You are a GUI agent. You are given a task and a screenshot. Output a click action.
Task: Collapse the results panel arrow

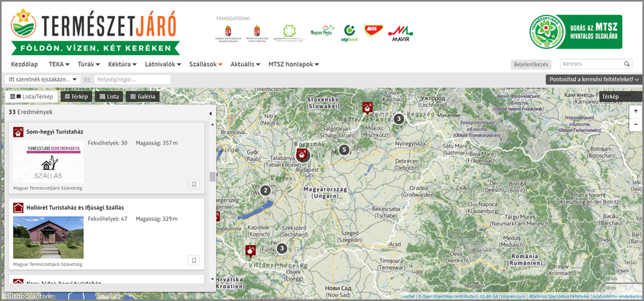pyautogui.click(x=210, y=113)
